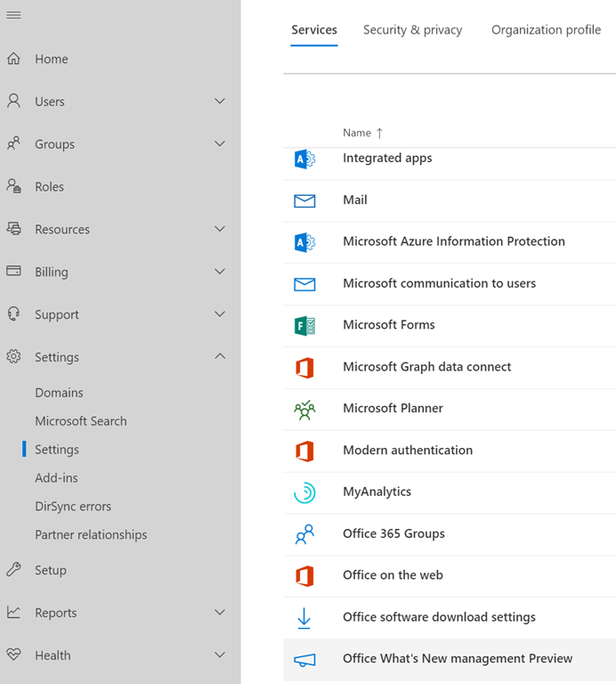Collapse the Settings section chevron
616x684 pixels.
pyautogui.click(x=220, y=356)
